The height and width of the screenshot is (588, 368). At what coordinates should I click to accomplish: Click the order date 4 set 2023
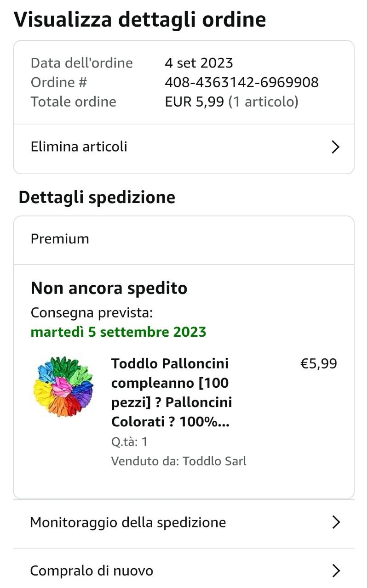pyautogui.click(x=199, y=63)
